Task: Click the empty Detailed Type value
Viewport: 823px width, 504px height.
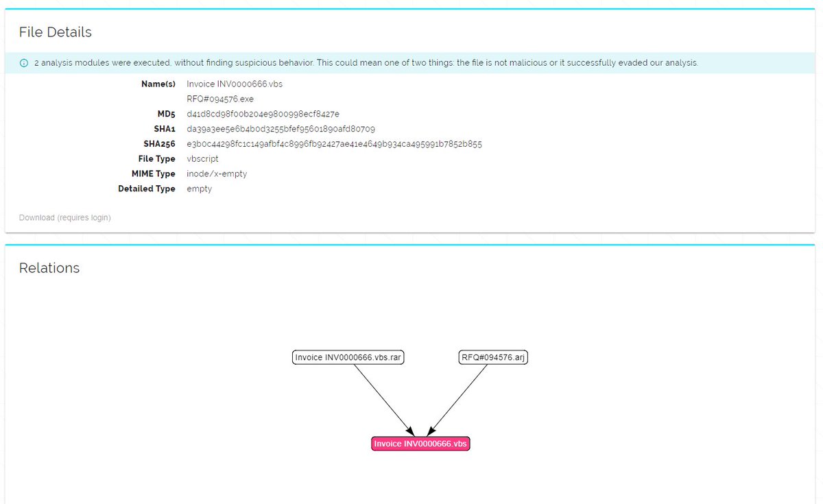Action: [199, 189]
